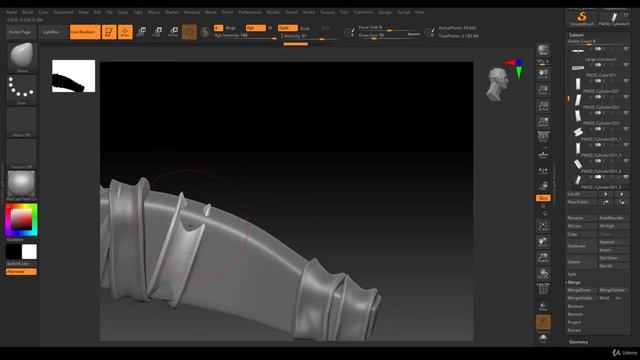640x360 pixels.
Task: Toggle the orange Qxyz rotation button
Action: [543, 198]
